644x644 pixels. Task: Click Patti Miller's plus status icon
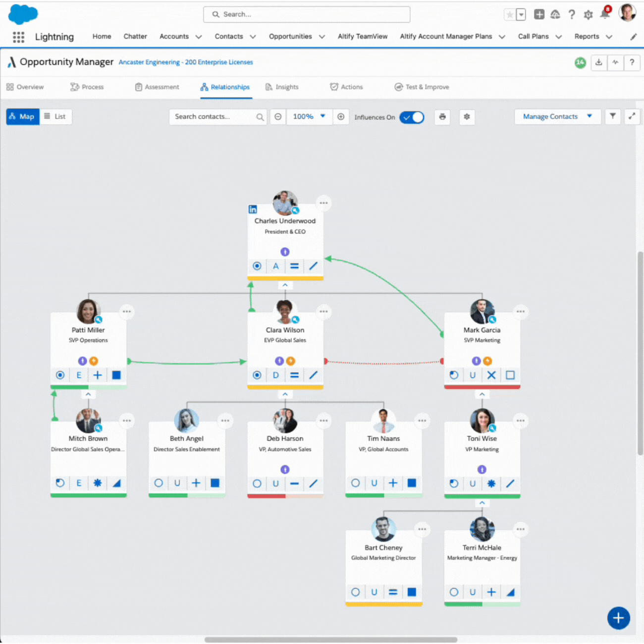[x=98, y=375]
